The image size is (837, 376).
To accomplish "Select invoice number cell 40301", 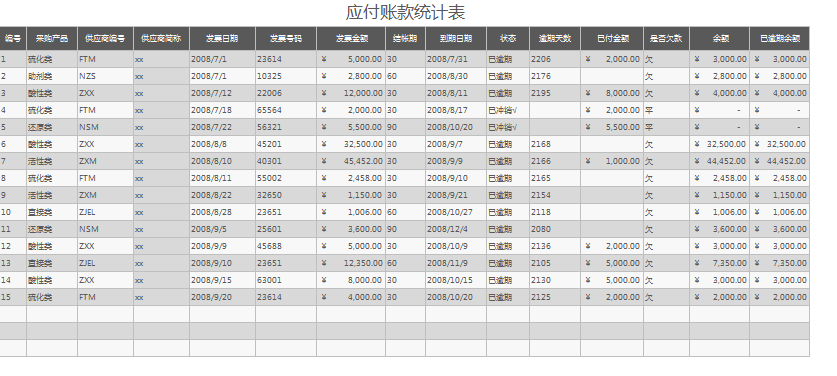I will coord(286,161).
